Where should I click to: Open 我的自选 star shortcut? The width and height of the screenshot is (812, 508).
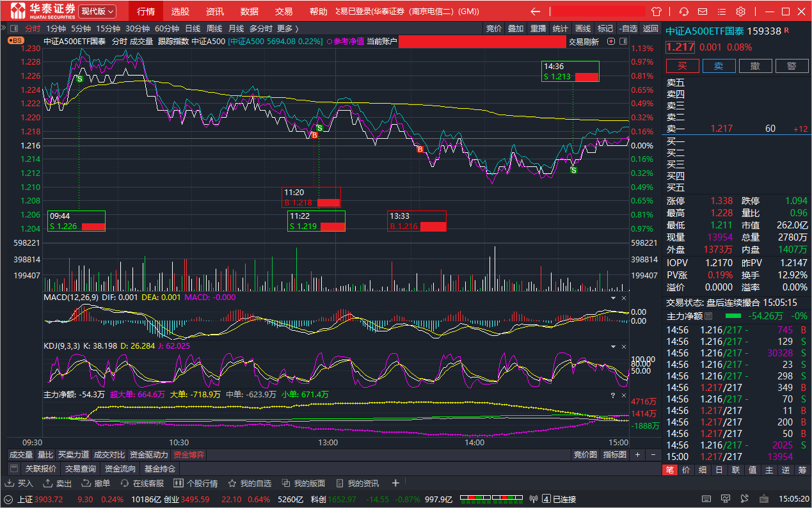(250, 483)
